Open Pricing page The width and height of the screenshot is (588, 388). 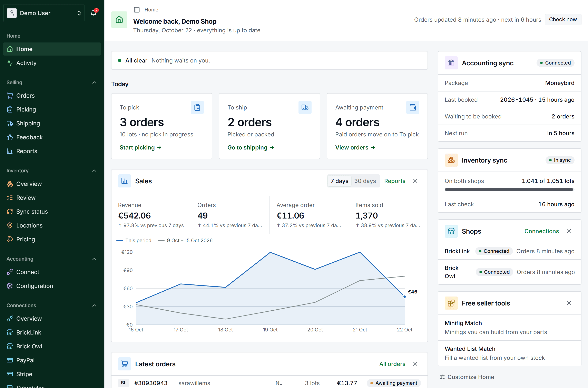52,239
